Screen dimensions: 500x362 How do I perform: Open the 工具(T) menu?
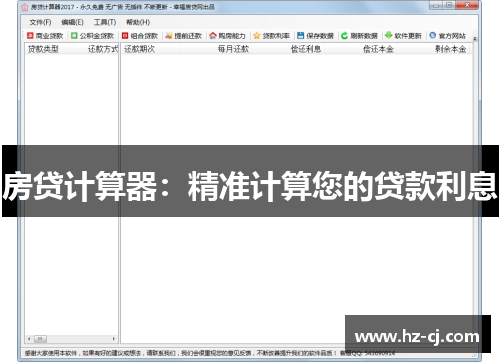coord(105,22)
